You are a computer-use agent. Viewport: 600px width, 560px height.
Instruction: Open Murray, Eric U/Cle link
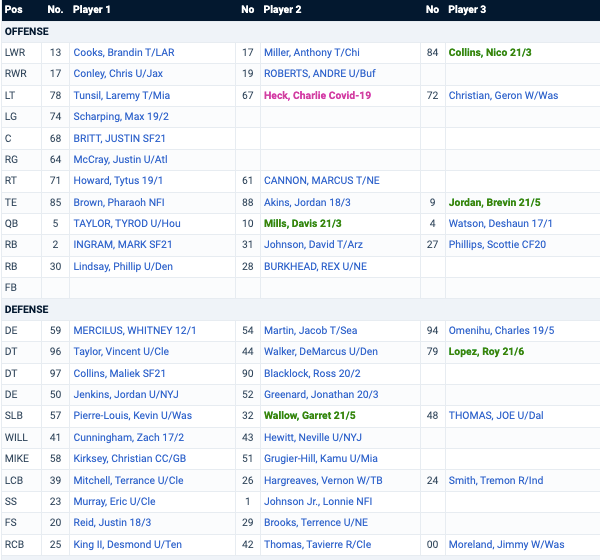point(114,501)
